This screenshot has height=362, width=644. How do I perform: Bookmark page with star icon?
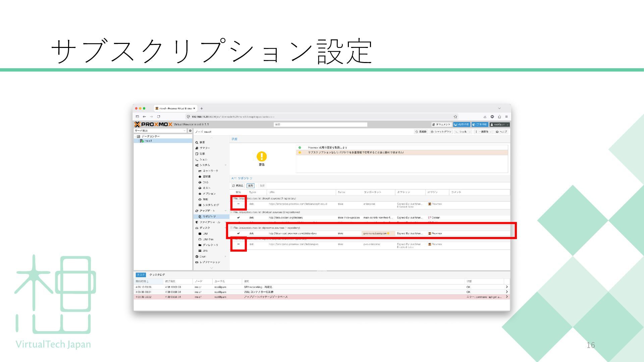pos(455,117)
